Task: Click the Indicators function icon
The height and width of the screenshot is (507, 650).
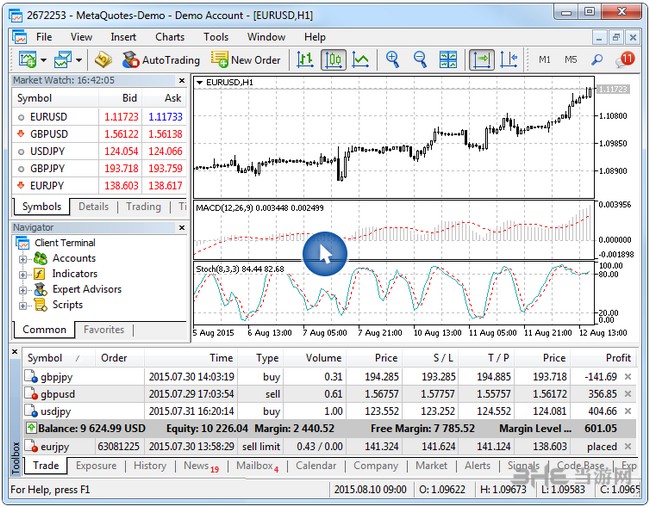Action: click(x=39, y=274)
